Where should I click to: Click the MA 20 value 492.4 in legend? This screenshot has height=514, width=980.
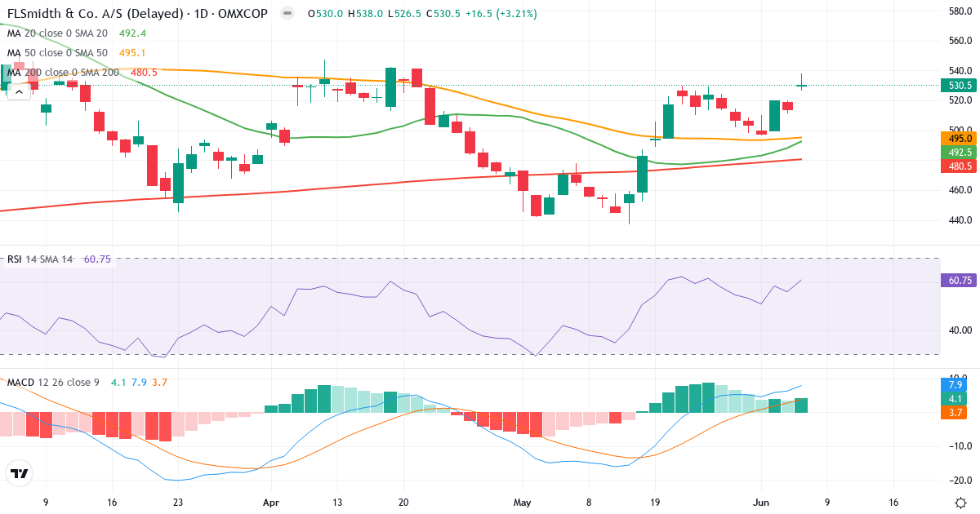(132, 33)
